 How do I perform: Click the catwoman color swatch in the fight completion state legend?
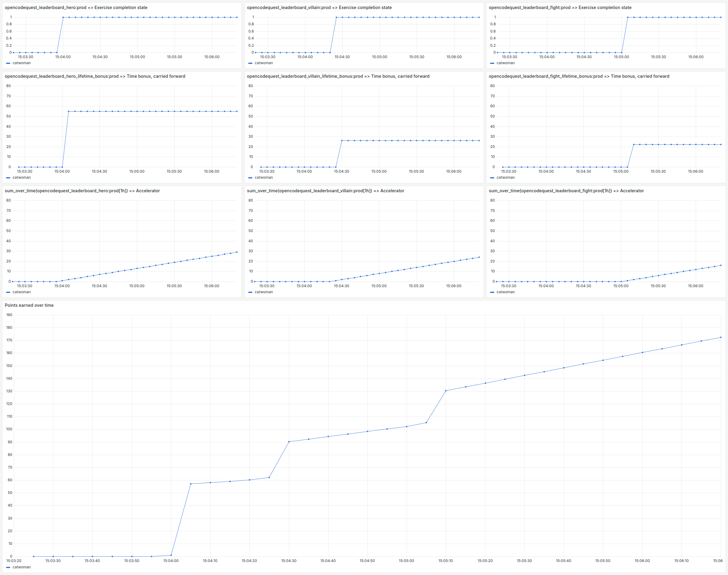pos(492,63)
